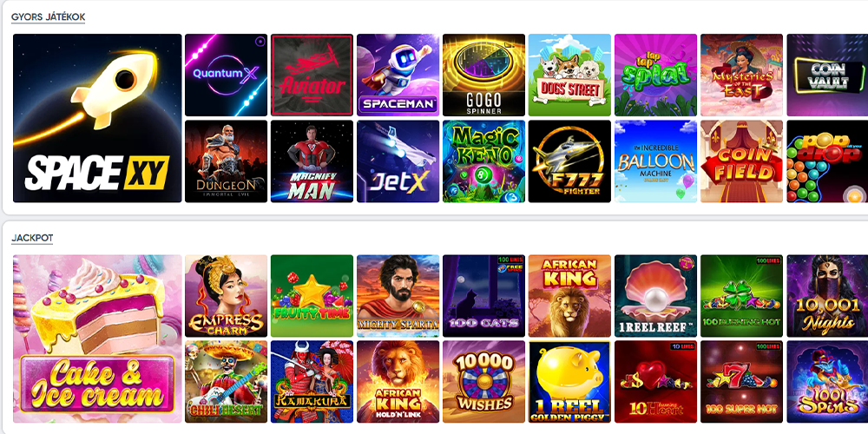Open the 10000 Wishes slot
The width and height of the screenshot is (868, 434).
[483, 381]
